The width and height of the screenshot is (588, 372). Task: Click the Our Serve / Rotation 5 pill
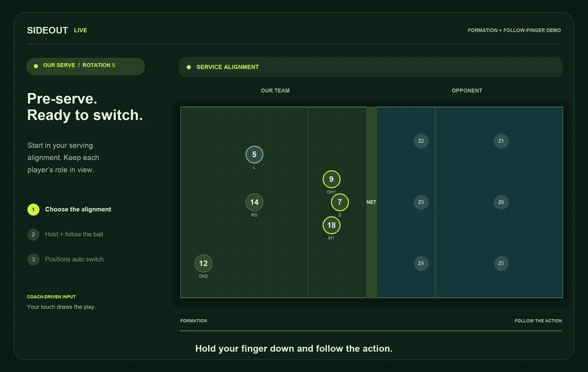pyautogui.click(x=86, y=66)
